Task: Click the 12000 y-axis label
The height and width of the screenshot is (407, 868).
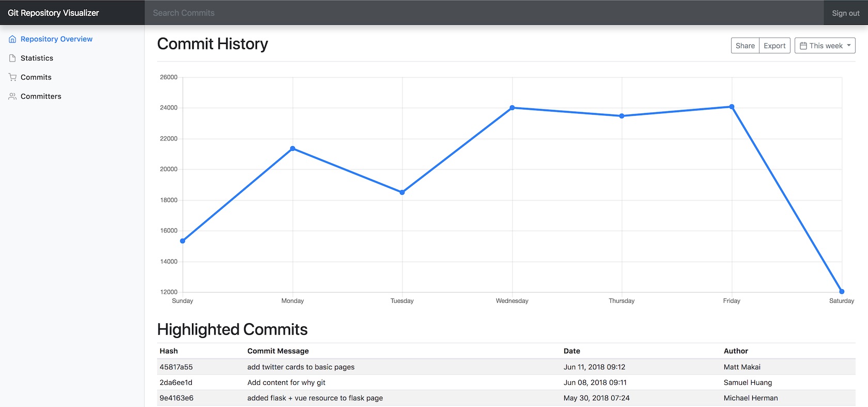Action: click(168, 292)
